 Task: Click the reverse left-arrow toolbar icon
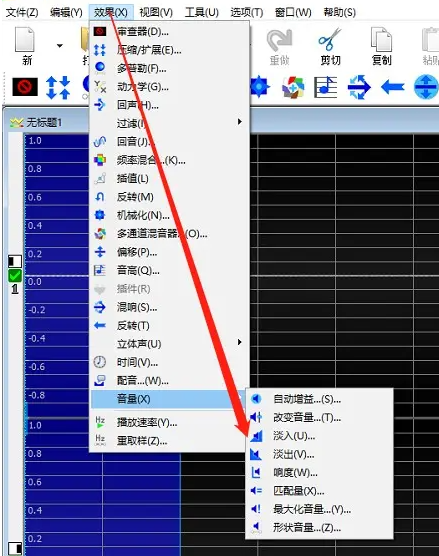tap(393, 87)
